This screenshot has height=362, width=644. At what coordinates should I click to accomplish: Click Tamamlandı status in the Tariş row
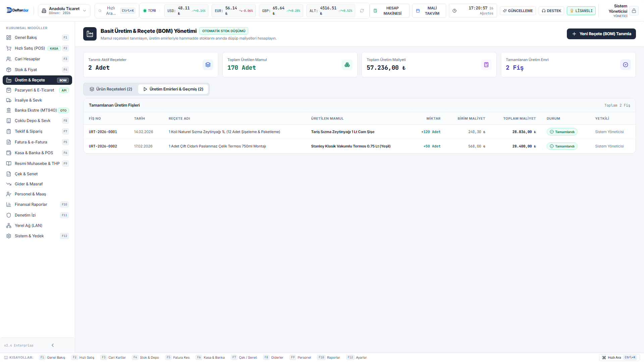coord(562,132)
